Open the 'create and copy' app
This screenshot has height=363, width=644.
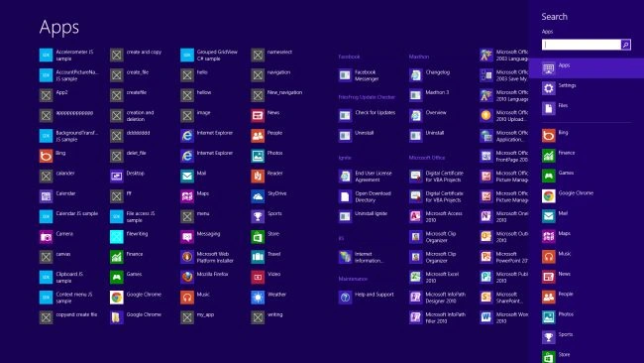point(137,56)
